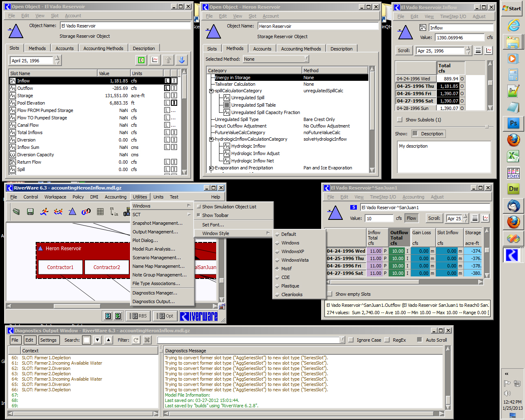Choose Plot Dialog menu entry
Viewport: 525px width, 420px height.
(x=145, y=240)
